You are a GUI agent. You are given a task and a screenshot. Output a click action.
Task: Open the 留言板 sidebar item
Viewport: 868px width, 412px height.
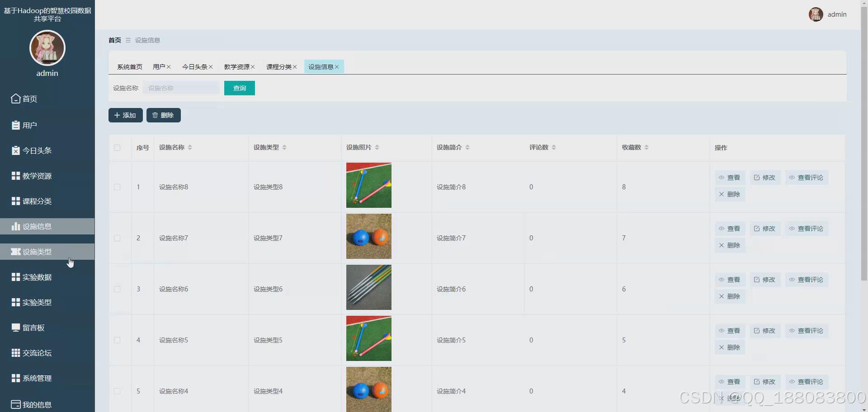33,328
